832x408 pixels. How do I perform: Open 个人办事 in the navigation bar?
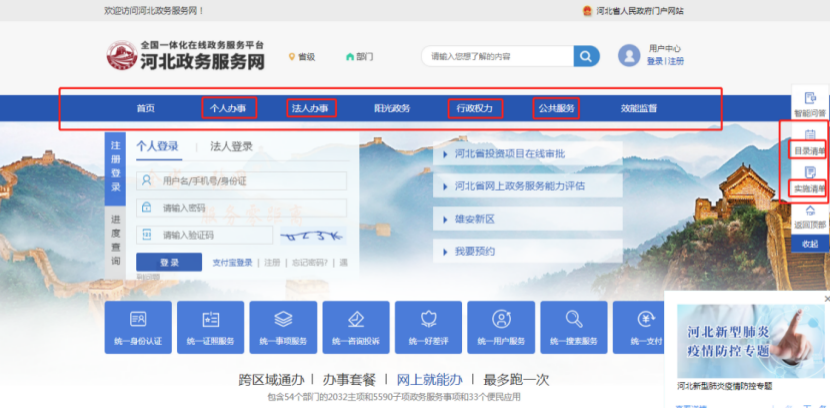(229, 108)
